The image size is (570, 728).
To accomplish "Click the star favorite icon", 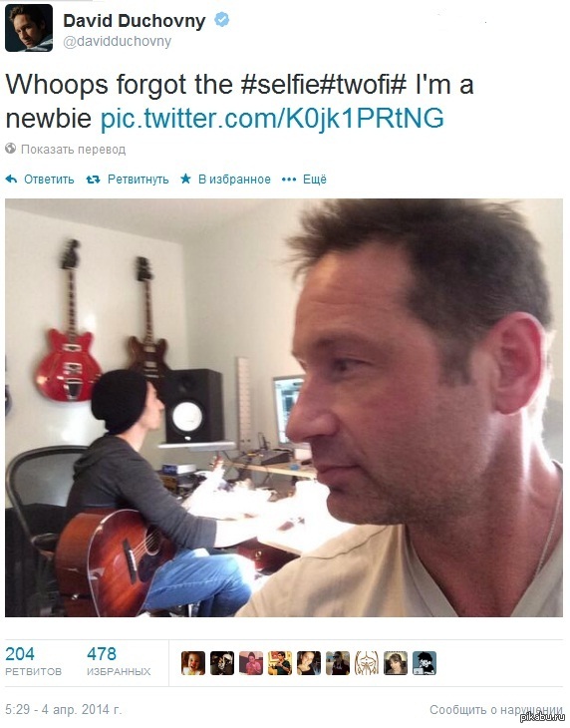I will coord(185,179).
